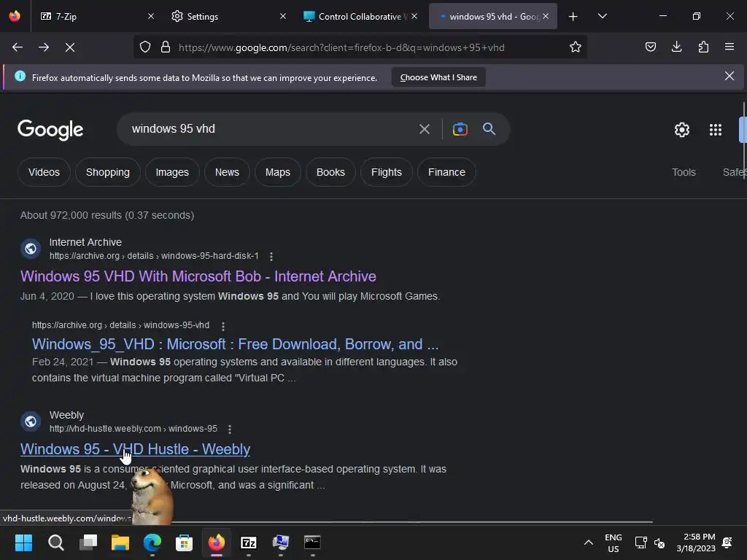Filter results by Maps
This screenshot has width=747, height=560.
coord(278,172)
